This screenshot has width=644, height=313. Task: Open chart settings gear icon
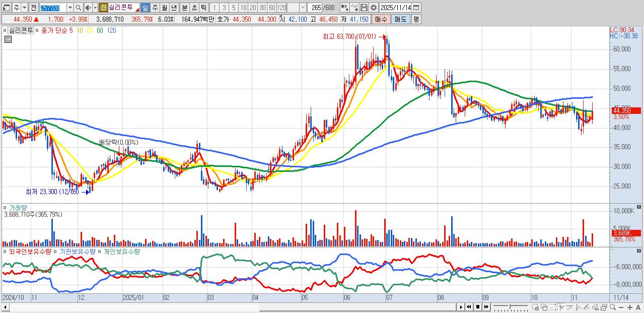(373, 8)
